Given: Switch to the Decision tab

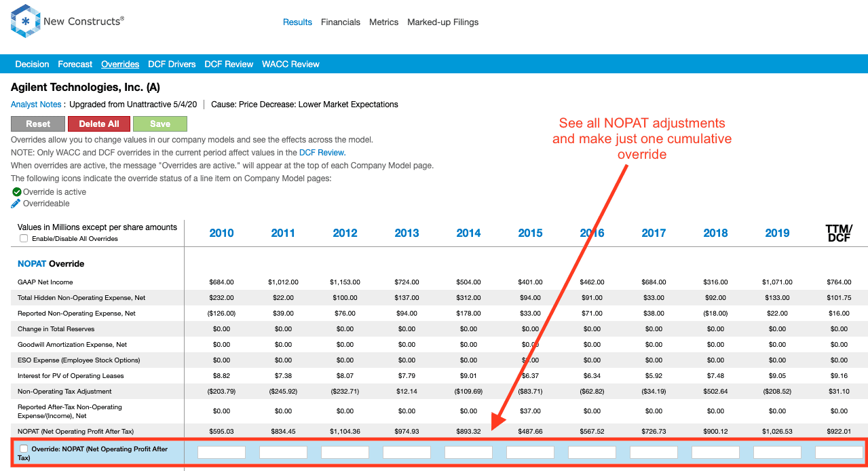Looking at the screenshot, I should click(x=32, y=64).
